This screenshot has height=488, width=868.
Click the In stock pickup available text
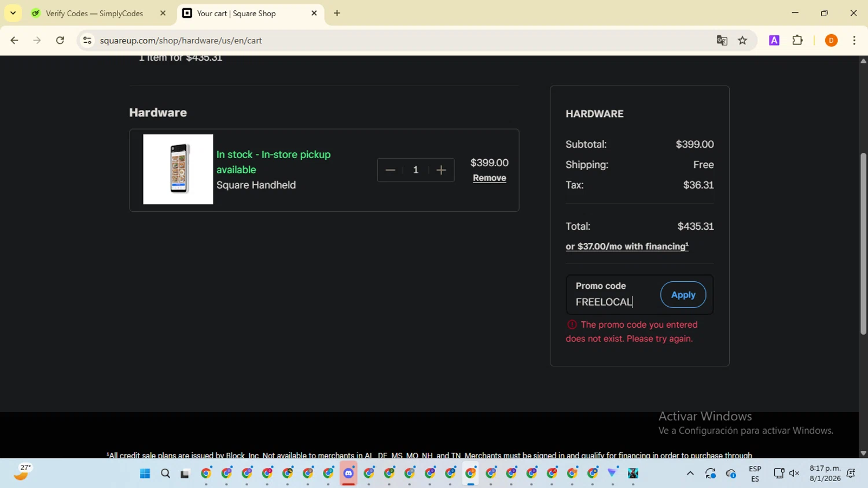click(x=273, y=162)
